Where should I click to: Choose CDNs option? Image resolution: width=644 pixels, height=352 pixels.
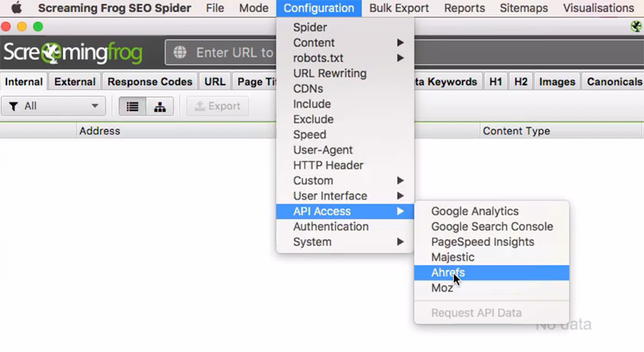click(x=345, y=89)
